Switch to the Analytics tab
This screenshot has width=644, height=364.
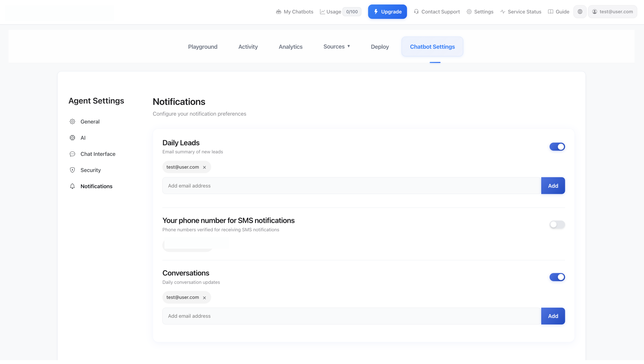[291, 46]
